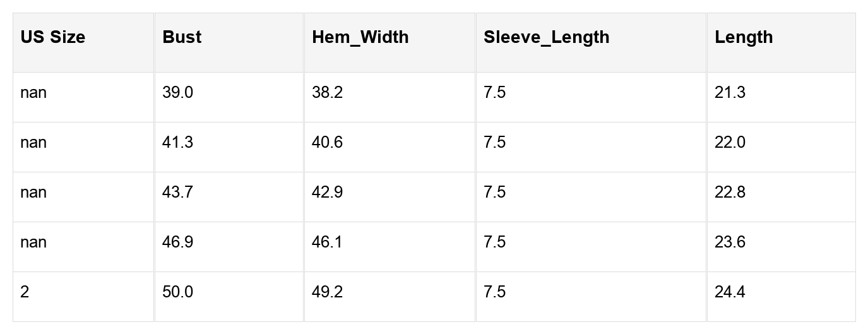The height and width of the screenshot is (334, 868).
Task: Select the Length value 23.6
Action: (x=730, y=242)
